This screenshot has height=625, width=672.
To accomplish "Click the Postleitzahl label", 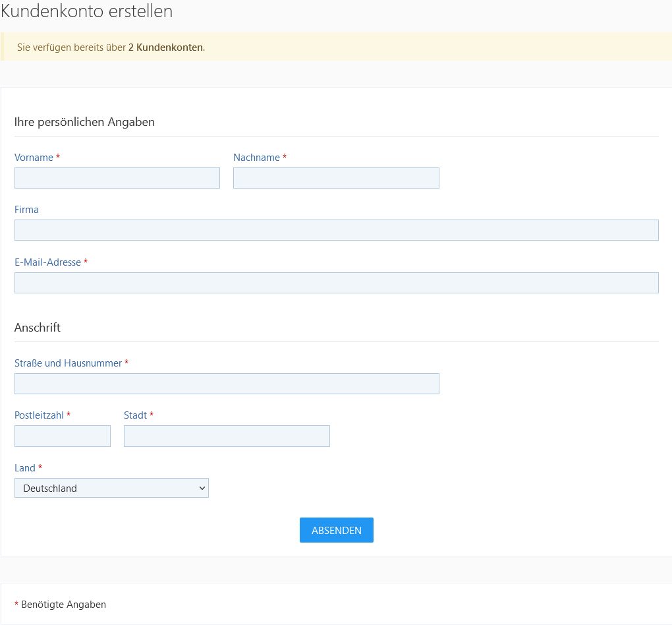I will (x=39, y=415).
